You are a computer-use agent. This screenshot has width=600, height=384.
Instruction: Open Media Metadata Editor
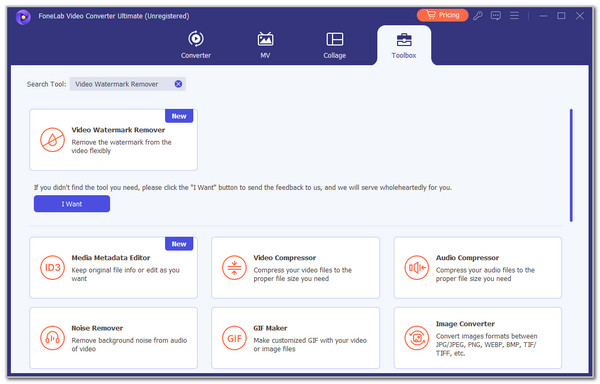pyautogui.click(x=113, y=267)
